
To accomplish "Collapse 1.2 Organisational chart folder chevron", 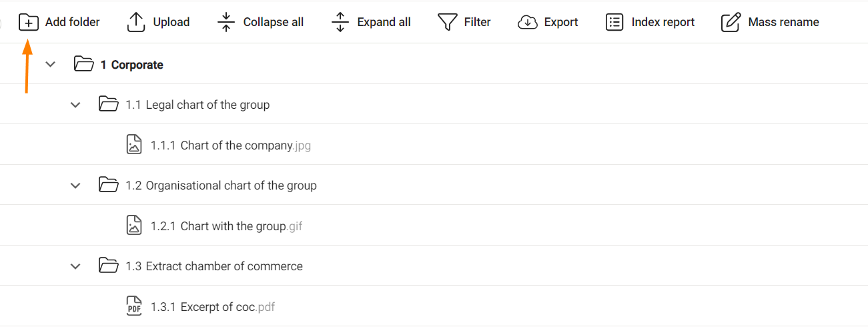I will coord(75,186).
